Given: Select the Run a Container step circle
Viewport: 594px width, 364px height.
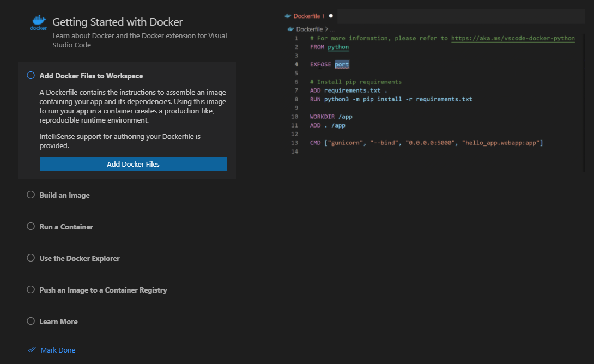Looking at the screenshot, I should pos(31,226).
